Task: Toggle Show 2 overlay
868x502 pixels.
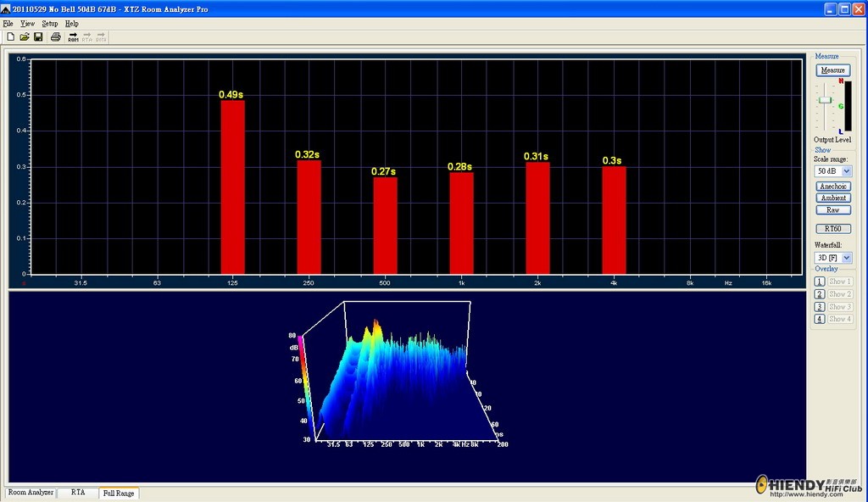Action: click(x=839, y=294)
